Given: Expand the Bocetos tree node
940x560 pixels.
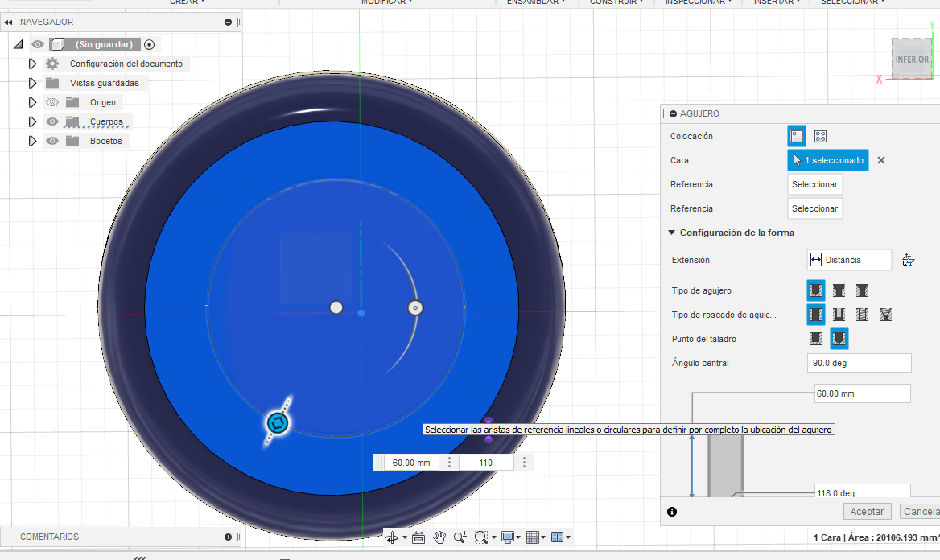Looking at the screenshot, I should (33, 141).
